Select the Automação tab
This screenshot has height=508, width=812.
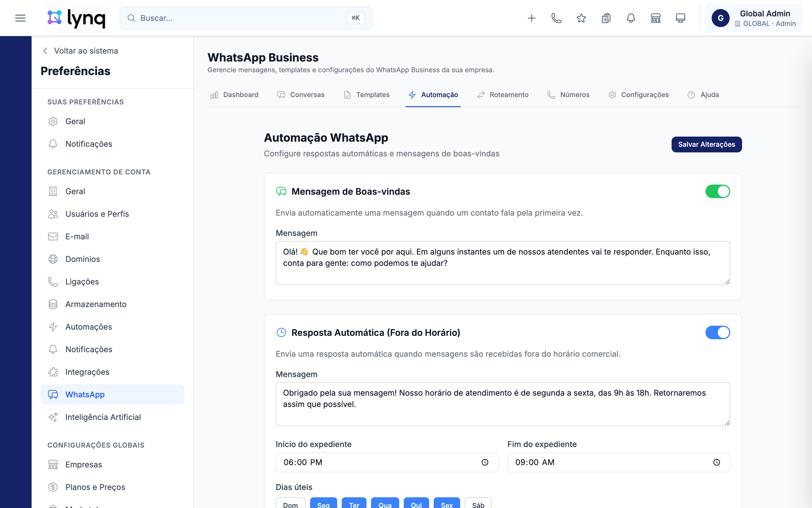pos(433,95)
